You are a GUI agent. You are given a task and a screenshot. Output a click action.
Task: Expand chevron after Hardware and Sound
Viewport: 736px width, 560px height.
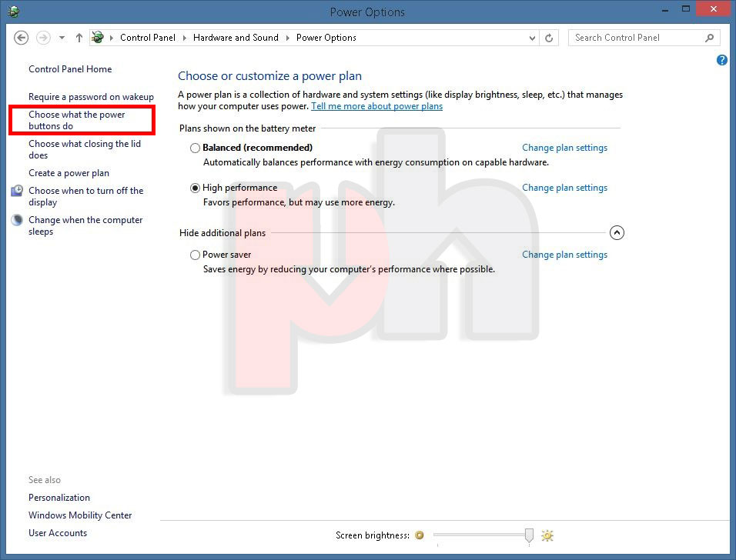point(288,38)
